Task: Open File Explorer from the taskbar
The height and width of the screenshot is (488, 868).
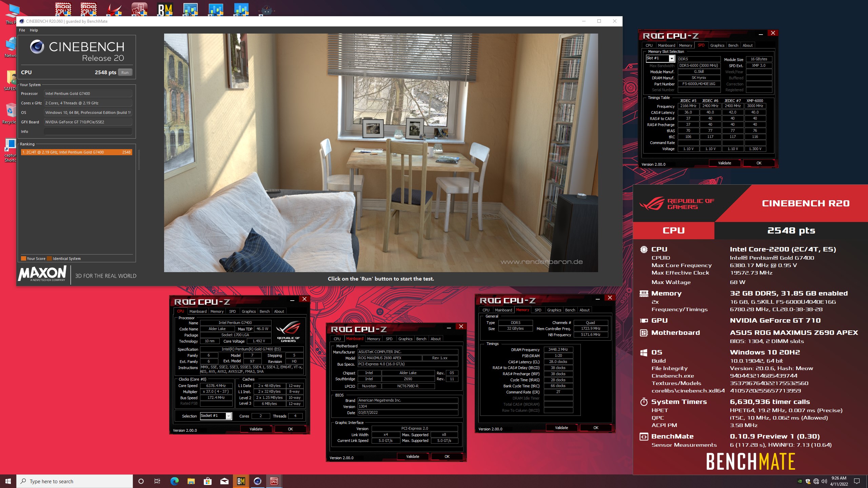Action: pos(191,481)
